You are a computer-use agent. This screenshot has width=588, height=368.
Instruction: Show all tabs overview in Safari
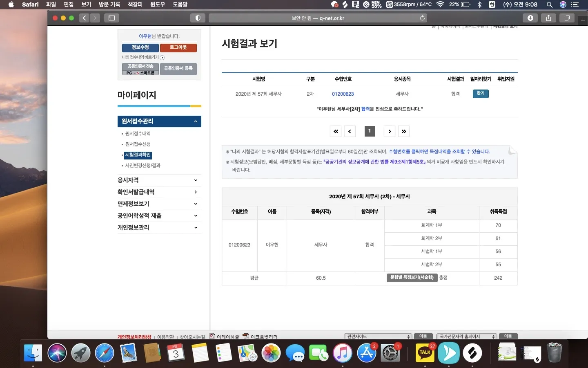pyautogui.click(x=567, y=18)
